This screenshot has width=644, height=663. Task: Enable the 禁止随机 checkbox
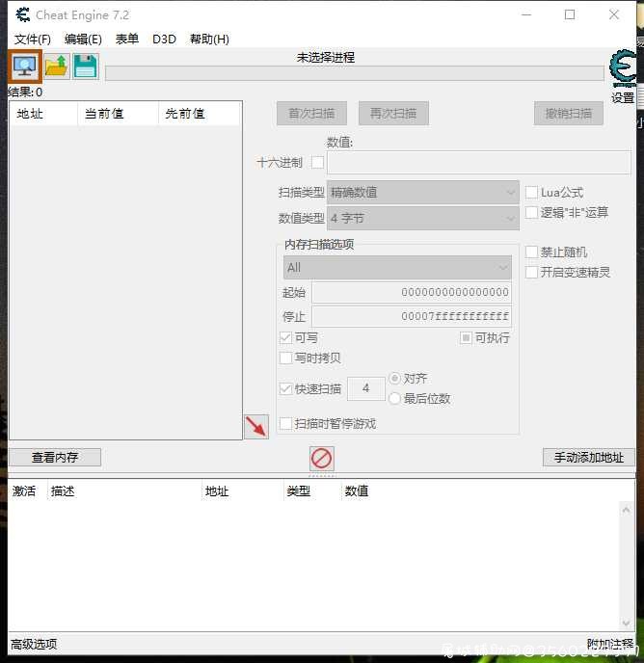[x=531, y=252]
